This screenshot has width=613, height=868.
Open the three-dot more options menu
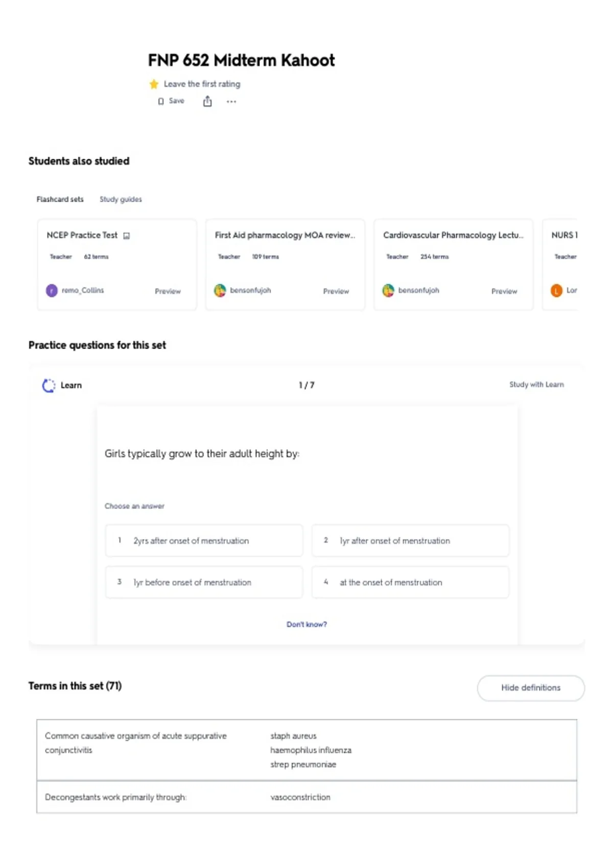[x=231, y=101]
